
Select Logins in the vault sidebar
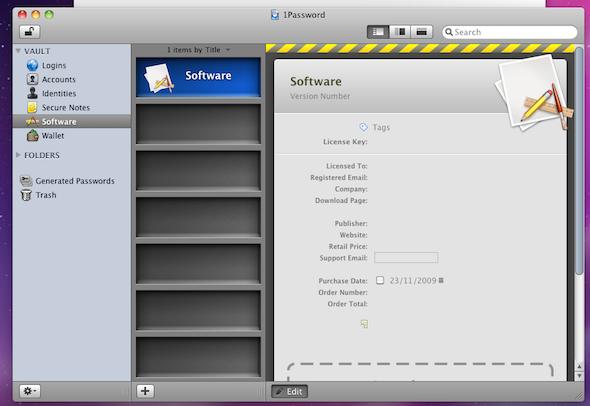coord(54,65)
